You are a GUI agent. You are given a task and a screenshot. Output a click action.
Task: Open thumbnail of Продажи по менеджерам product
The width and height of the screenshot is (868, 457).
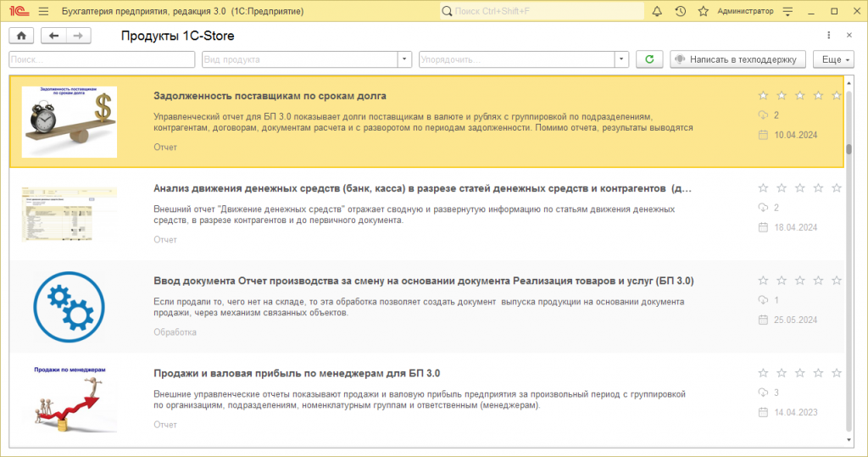(70, 398)
